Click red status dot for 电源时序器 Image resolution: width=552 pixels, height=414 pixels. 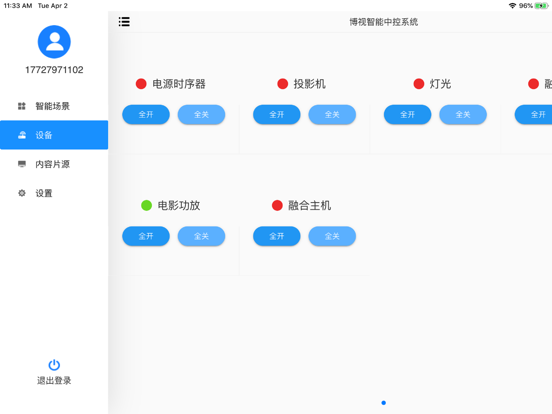click(141, 84)
